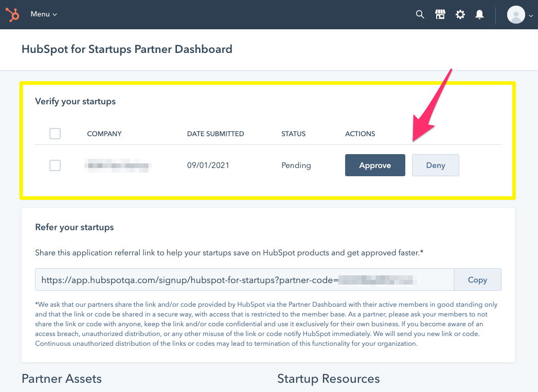
Task: Click the Startup Resources heading
Action: click(328, 379)
